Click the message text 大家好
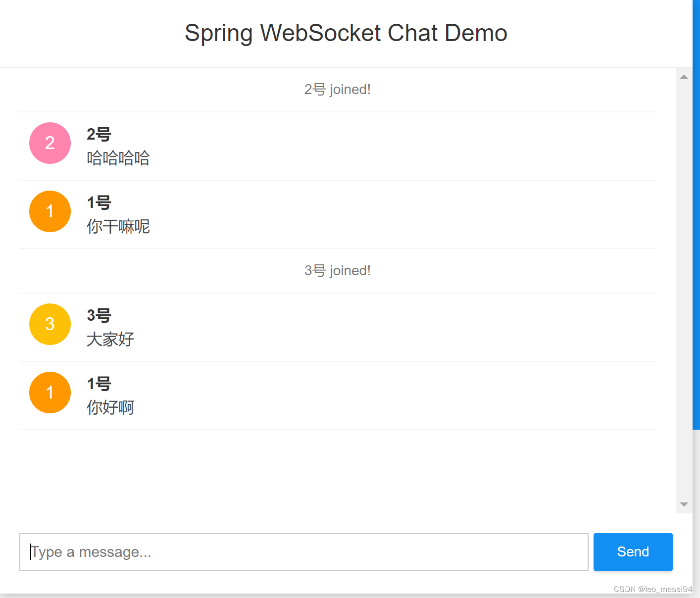This screenshot has height=598, width=700. (110, 339)
